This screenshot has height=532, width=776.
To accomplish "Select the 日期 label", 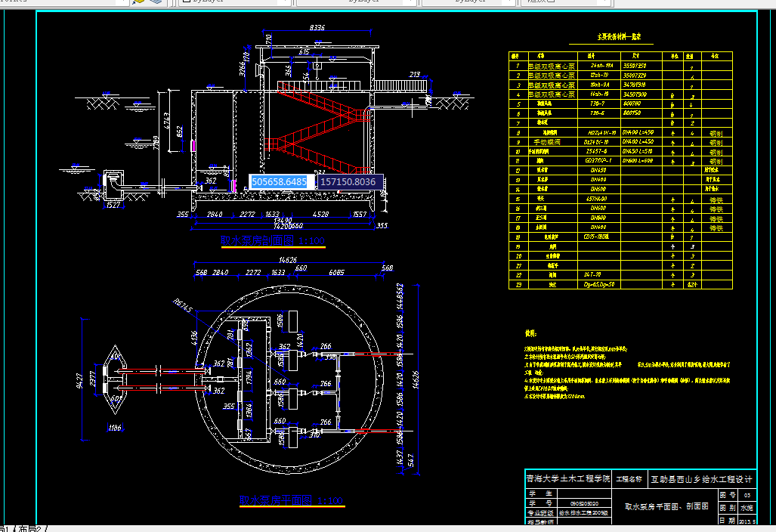I will pos(728,521).
